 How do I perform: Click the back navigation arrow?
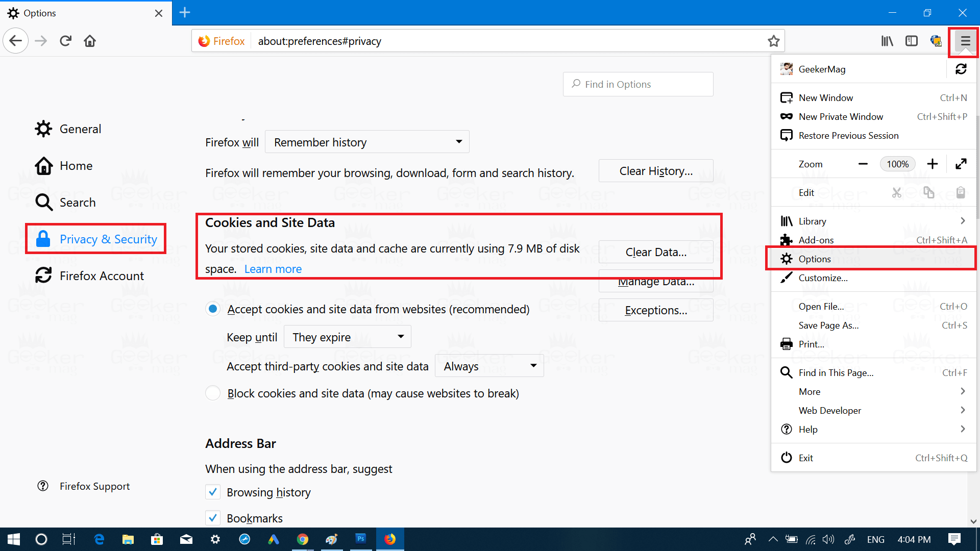(x=16, y=41)
